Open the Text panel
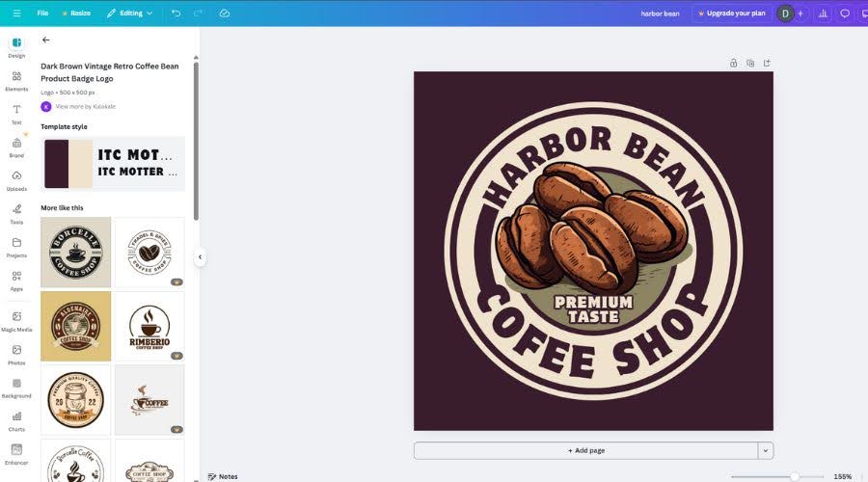868x482 pixels. click(16, 115)
